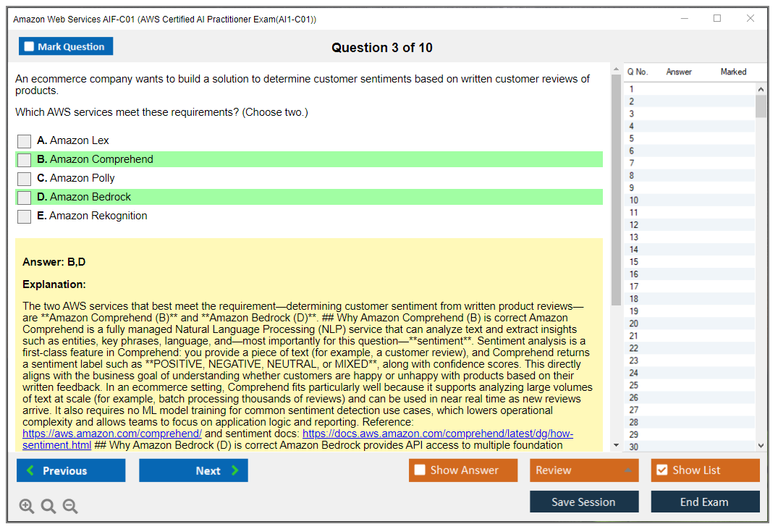Screen dimensions: 778x532
Task: Expand the Review dropdown
Action: (628, 470)
